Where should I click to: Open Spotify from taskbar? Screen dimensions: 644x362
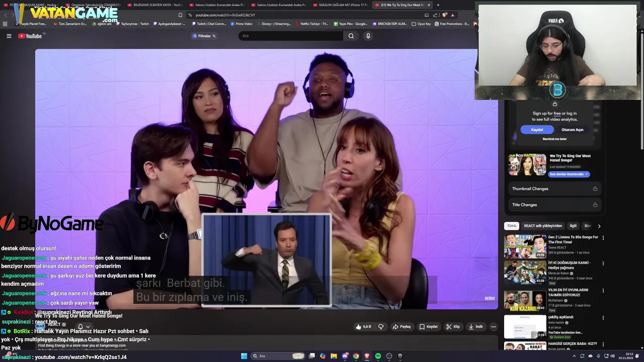pyautogui.click(x=378, y=356)
